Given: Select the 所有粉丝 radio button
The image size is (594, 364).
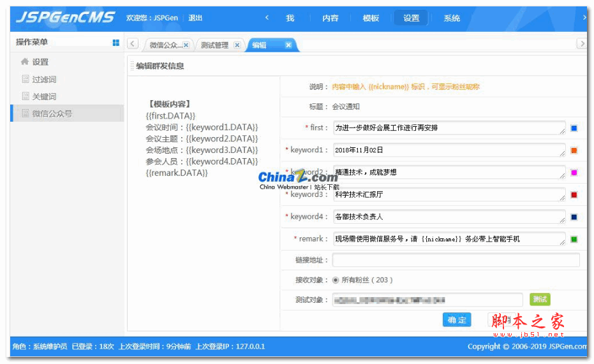Looking at the screenshot, I should point(335,280).
